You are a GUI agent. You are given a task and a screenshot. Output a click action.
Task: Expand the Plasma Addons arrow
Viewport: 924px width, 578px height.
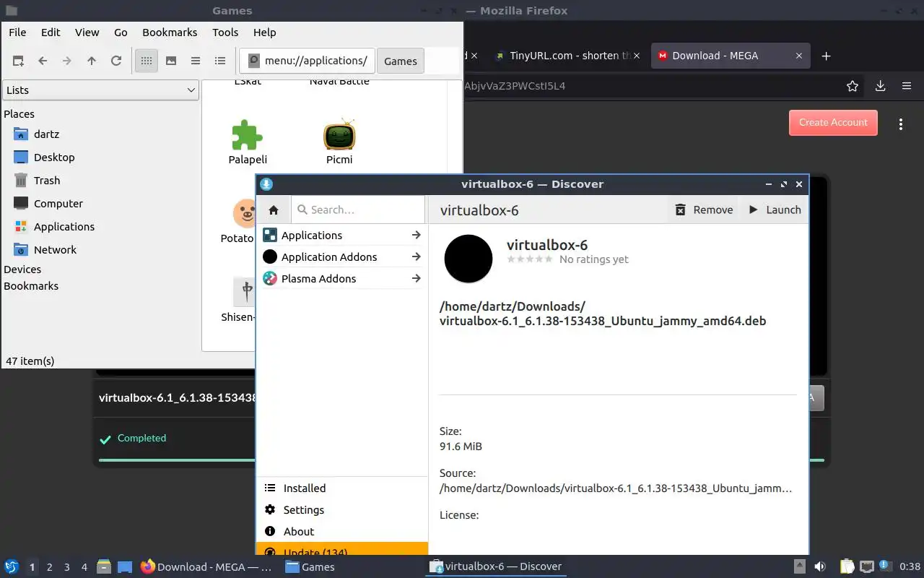point(416,279)
